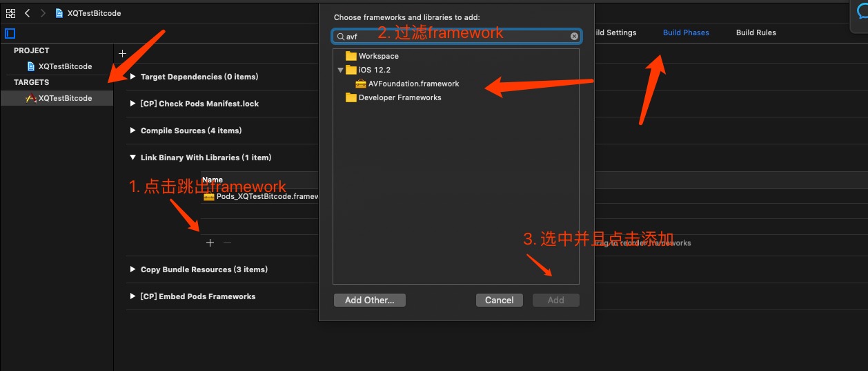Focus the framework search field
This screenshot has width=868, height=371.
[x=457, y=36]
